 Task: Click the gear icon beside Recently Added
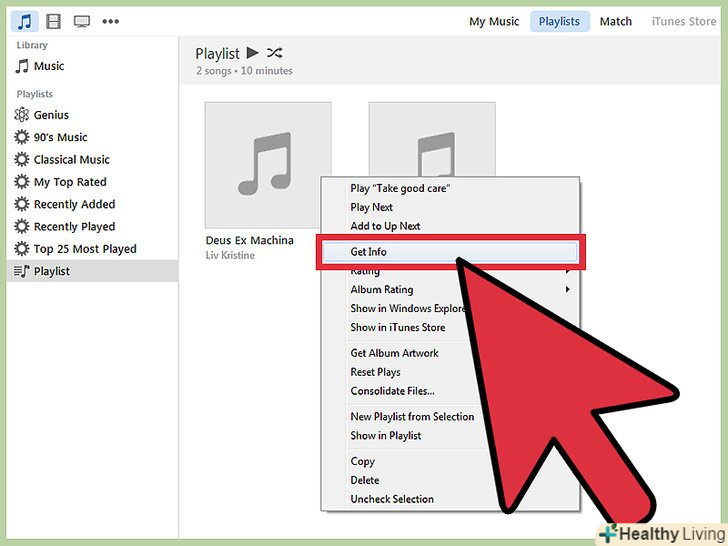pyautogui.click(x=21, y=204)
